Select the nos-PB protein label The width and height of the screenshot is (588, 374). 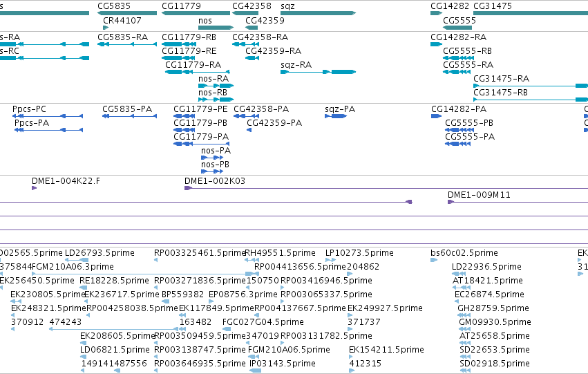(x=216, y=165)
